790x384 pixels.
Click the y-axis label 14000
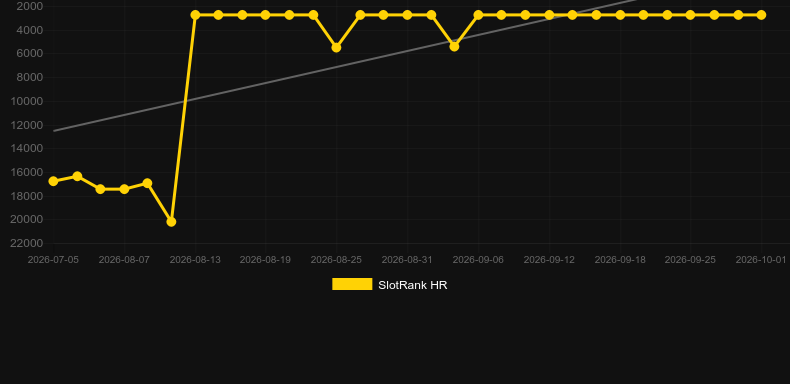[x=27, y=149]
